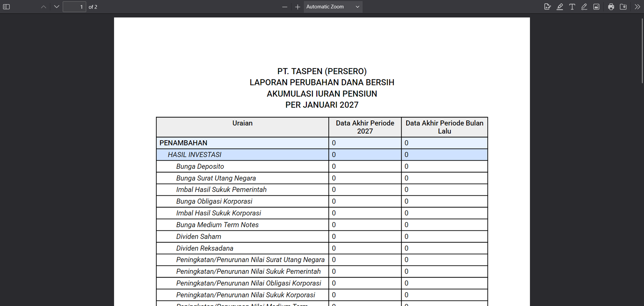Viewport: 644px width, 306px height.
Task: Zoom out with the minus button
Action: pyautogui.click(x=285, y=7)
